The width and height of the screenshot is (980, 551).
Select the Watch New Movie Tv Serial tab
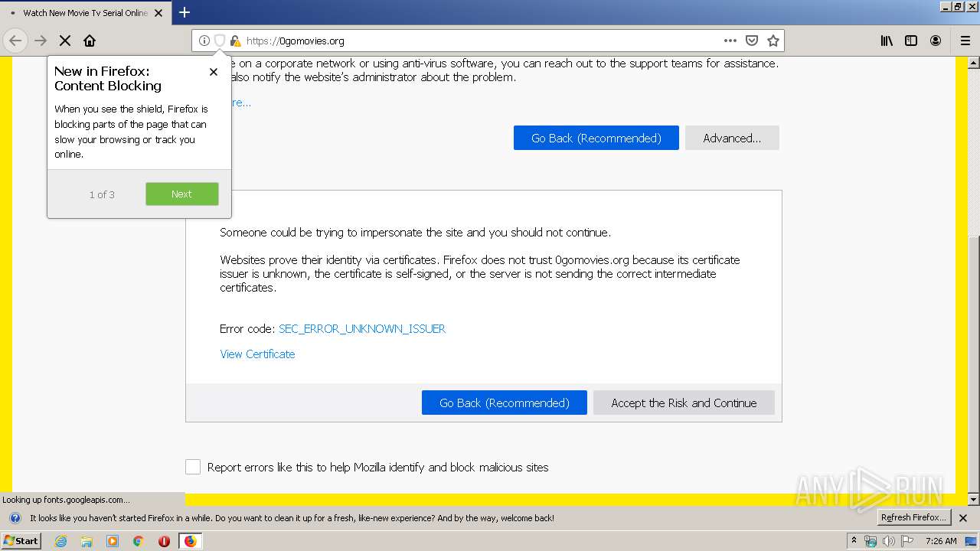point(84,12)
